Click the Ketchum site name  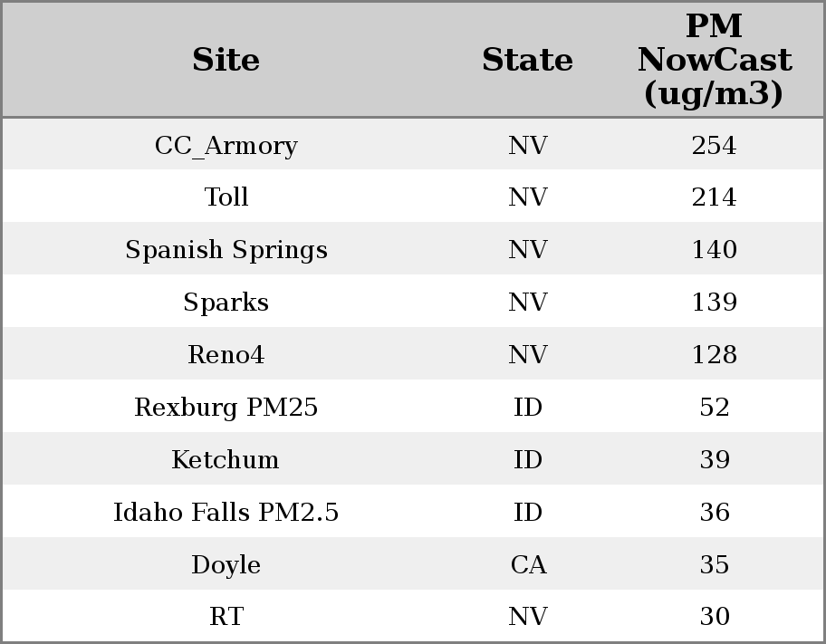click(x=226, y=460)
